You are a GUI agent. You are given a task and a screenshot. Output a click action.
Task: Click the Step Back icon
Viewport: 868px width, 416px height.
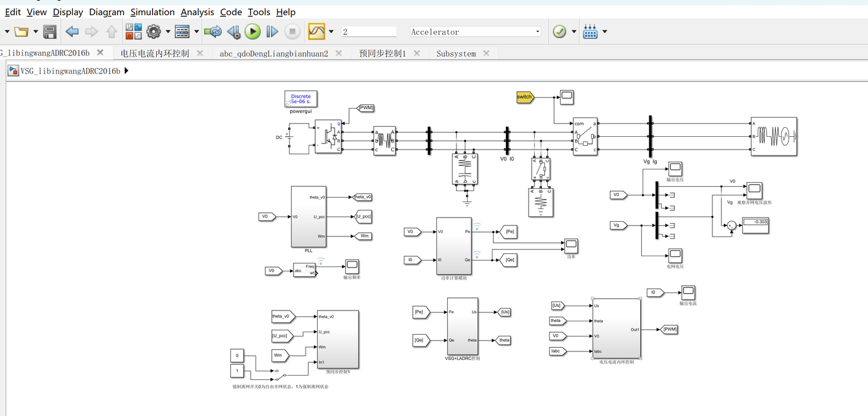coord(234,31)
